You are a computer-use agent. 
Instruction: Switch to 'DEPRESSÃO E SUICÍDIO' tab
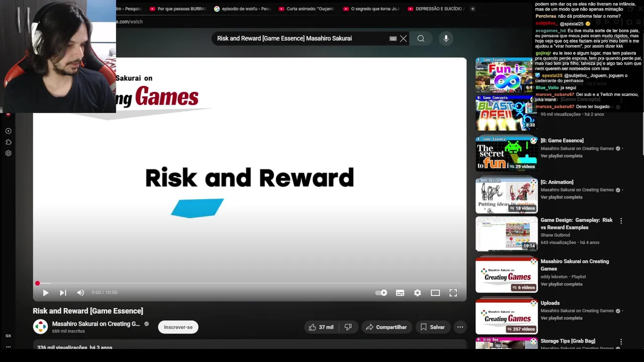point(435,9)
